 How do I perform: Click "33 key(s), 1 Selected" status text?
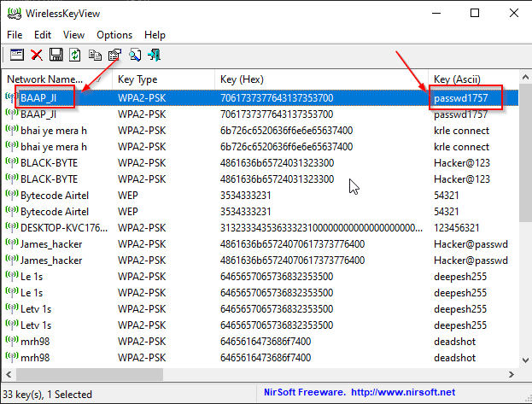click(48, 394)
